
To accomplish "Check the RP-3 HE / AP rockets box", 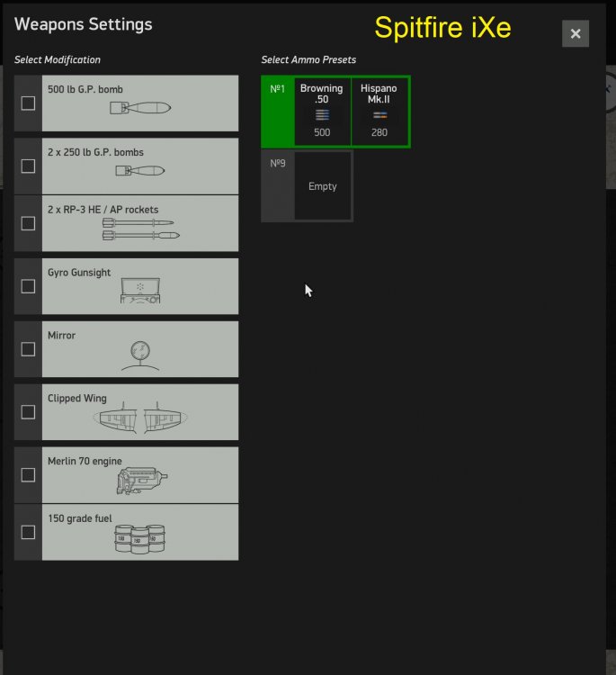I will pyautogui.click(x=28, y=223).
